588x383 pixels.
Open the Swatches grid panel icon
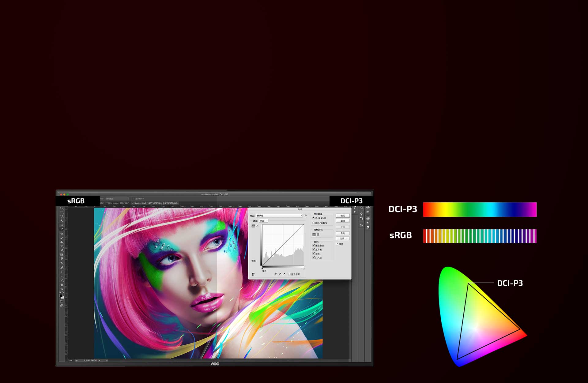point(368,212)
